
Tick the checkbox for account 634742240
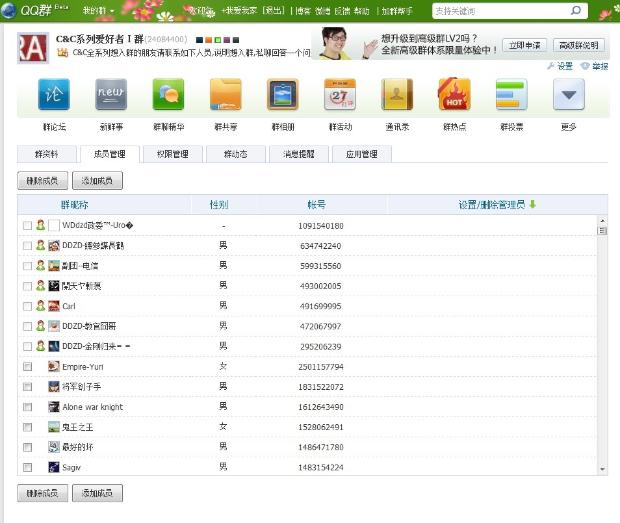(27, 245)
